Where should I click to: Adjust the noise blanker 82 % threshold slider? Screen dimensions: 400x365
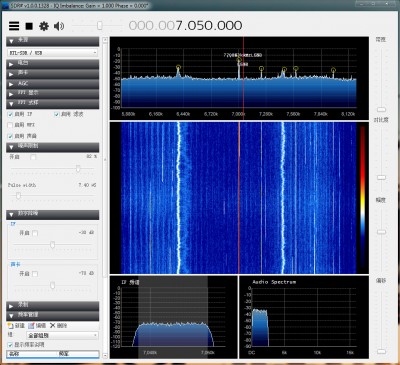point(78,169)
